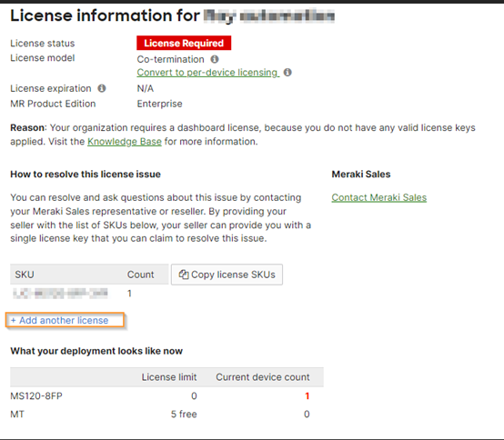This screenshot has height=440, width=504.
Task: Select the MS120-8FP row label
Action: 36,396
